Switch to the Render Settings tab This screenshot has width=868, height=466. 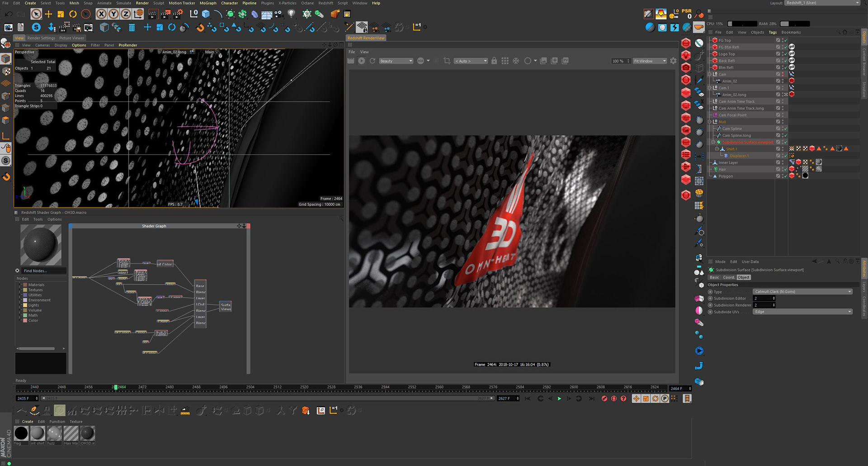41,38
